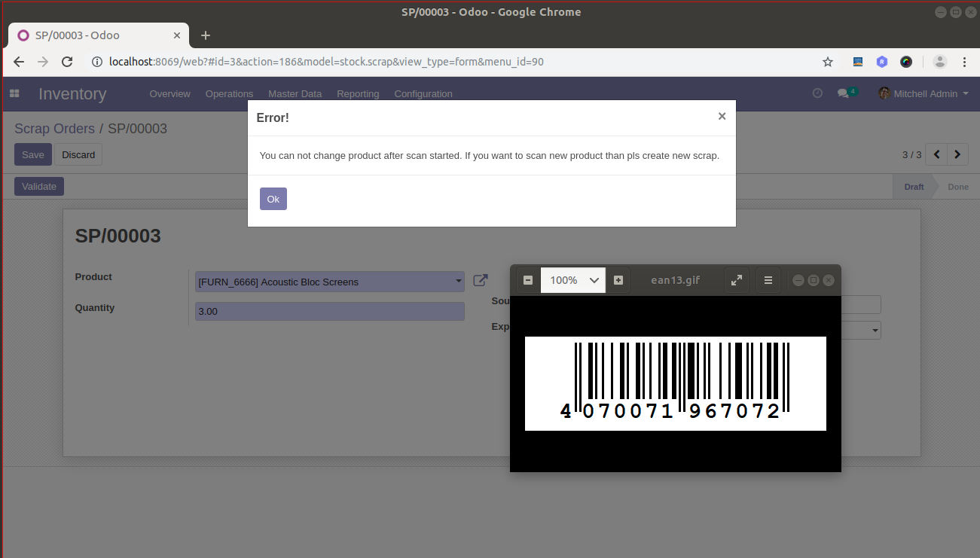Open the Odoo apps grid menu icon
The width and height of the screenshot is (980, 558).
click(14, 93)
